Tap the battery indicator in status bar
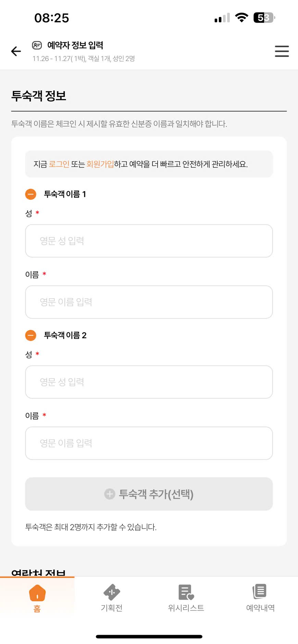The width and height of the screenshot is (298, 644). coord(264,18)
